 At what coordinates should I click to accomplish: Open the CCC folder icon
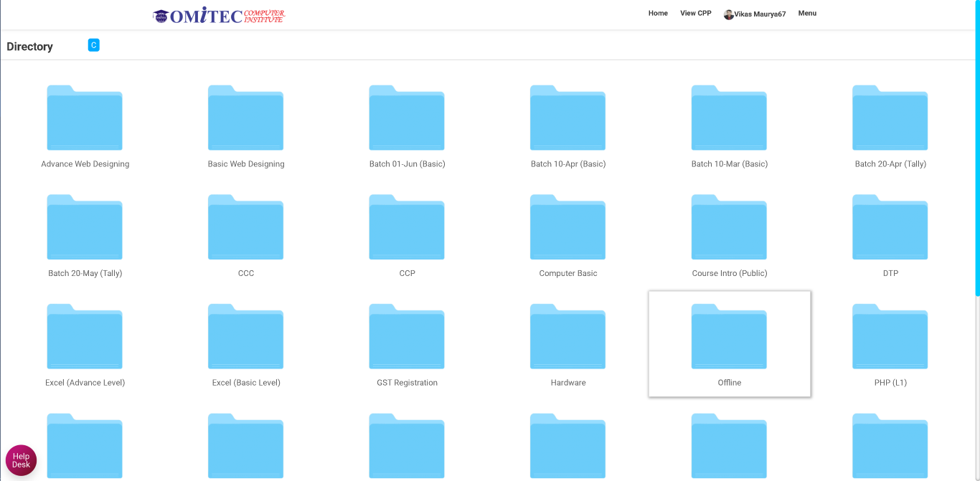pyautogui.click(x=245, y=227)
